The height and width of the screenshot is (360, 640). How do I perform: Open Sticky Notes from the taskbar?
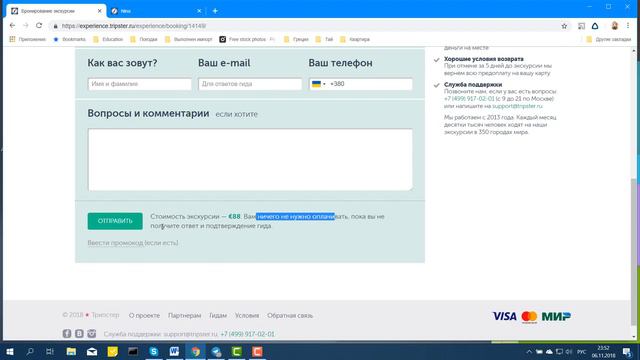click(112, 351)
